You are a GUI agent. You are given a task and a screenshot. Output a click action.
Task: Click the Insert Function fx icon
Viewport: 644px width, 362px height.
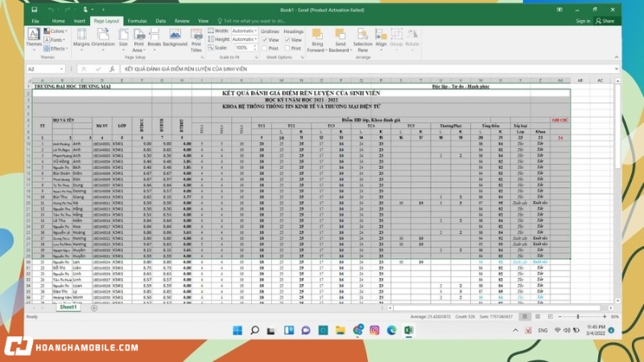click(111, 69)
